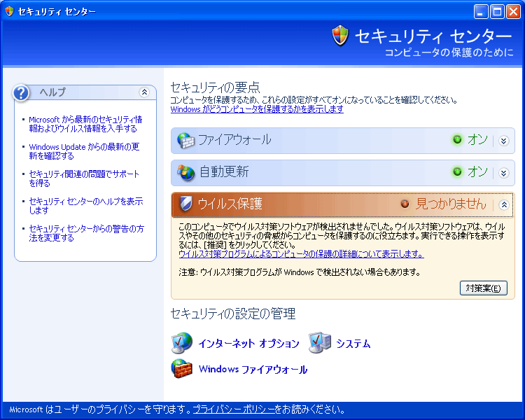Open Windows ファイアウォール link

(253, 369)
